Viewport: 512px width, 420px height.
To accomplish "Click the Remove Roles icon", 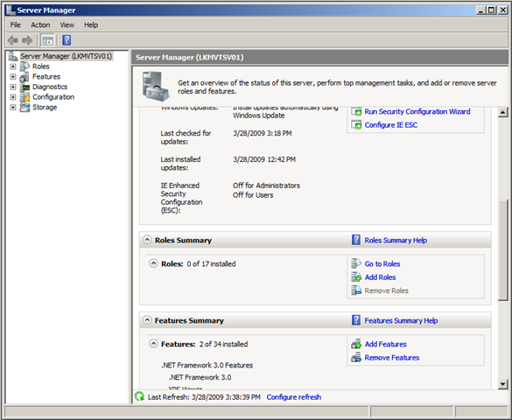I will [356, 290].
